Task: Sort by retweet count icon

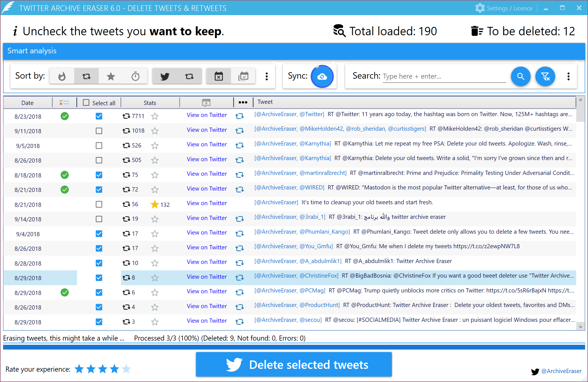Action: point(86,76)
